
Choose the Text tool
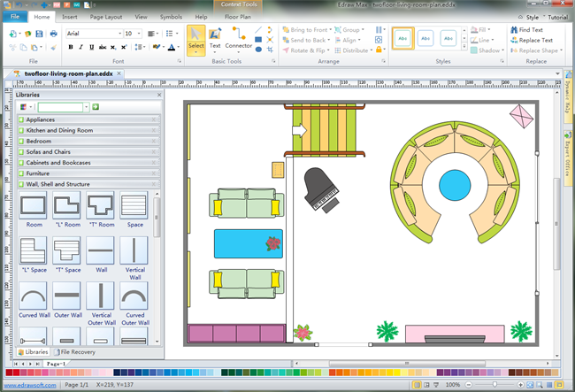(x=215, y=39)
